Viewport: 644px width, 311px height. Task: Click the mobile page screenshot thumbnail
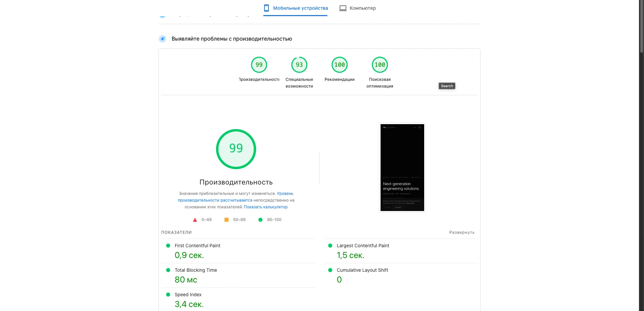pos(402,167)
